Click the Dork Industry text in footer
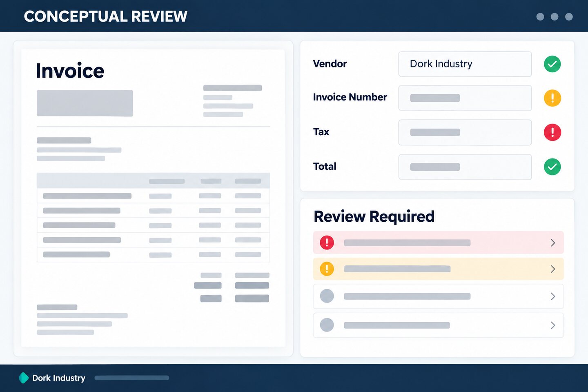Image resolution: width=588 pixels, height=392 pixels. pyautogui.click(x=59, y=378)
